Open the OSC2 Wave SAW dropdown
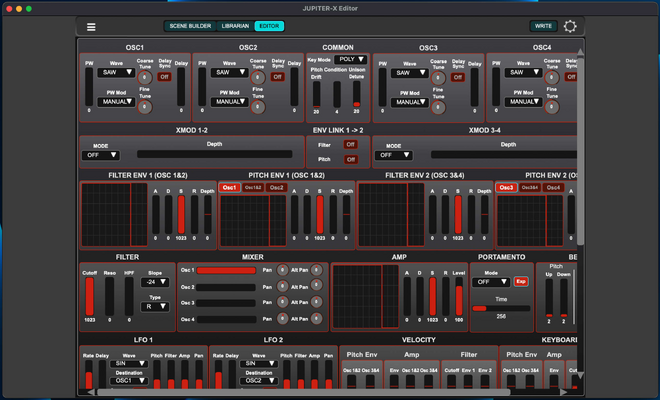Image resolution: width=660 pixels, height=400 pixels. [x=229, y=72]
